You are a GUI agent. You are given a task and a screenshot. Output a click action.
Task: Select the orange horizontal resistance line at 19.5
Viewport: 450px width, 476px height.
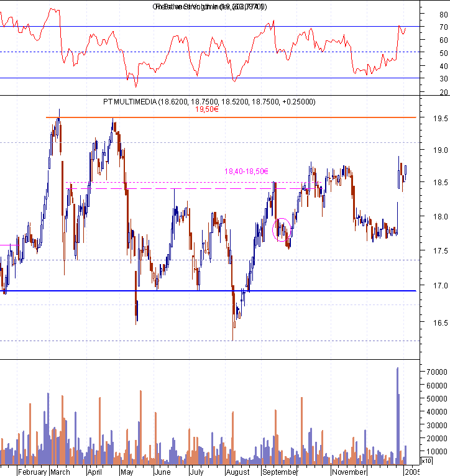pos(231,117)
